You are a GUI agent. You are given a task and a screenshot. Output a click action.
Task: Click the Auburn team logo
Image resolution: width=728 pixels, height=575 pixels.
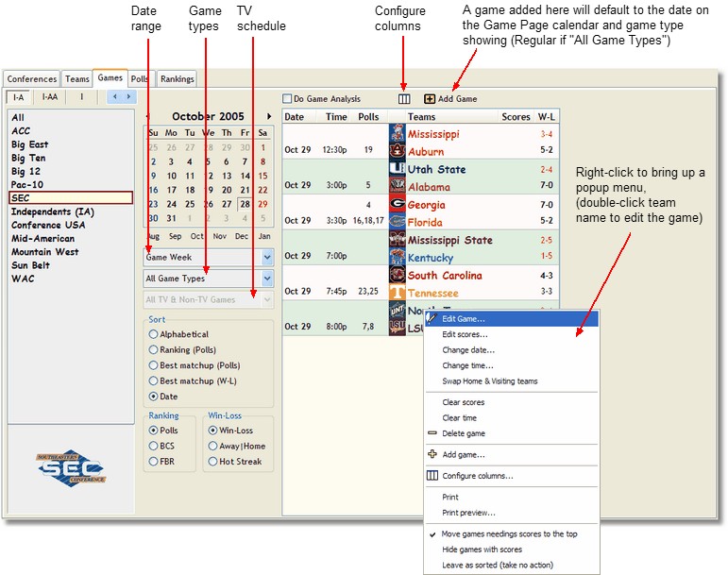397,150
